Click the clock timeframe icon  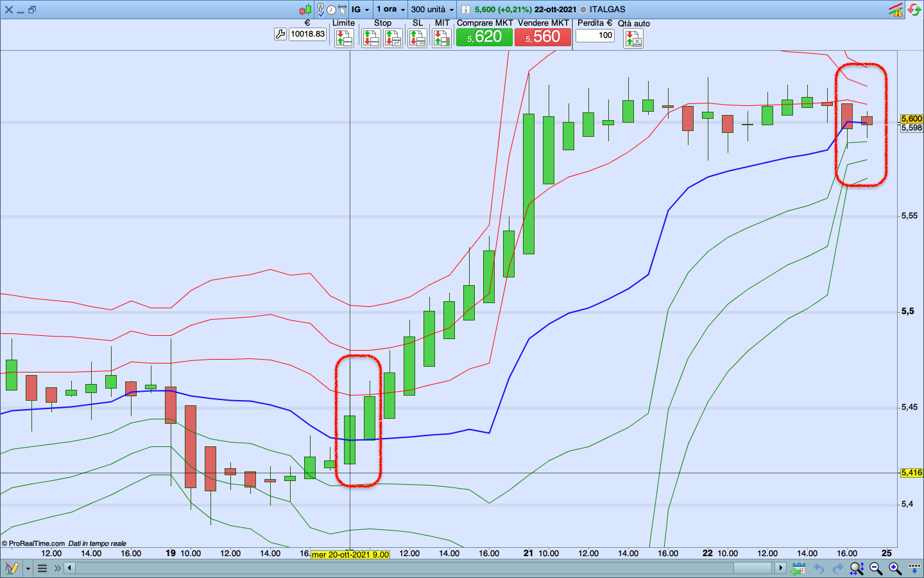331,10
